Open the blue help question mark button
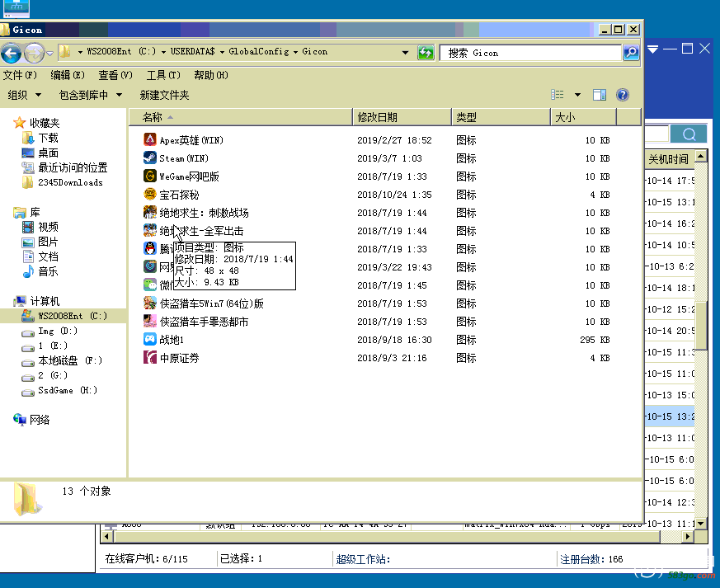The image size is (720, 588). tap(622, 95)
